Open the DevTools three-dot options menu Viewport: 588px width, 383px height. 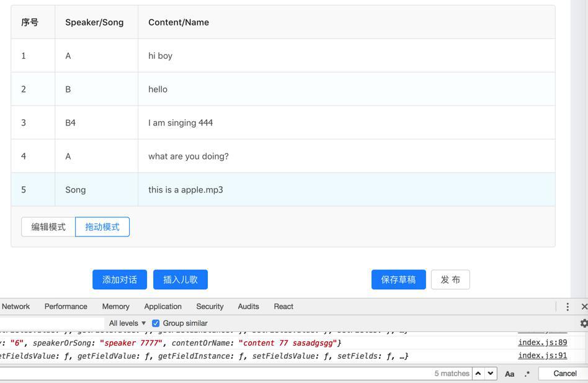tap(567, 307)
